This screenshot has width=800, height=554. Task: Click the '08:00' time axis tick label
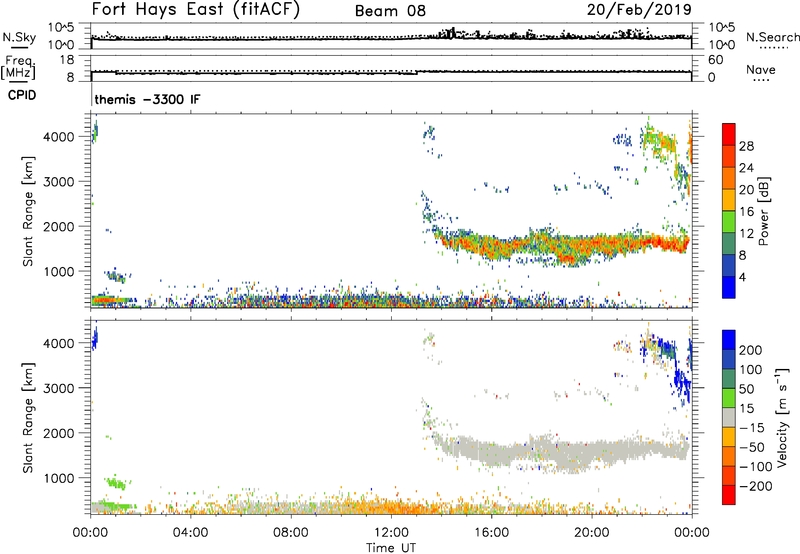(x=291, y=533)
